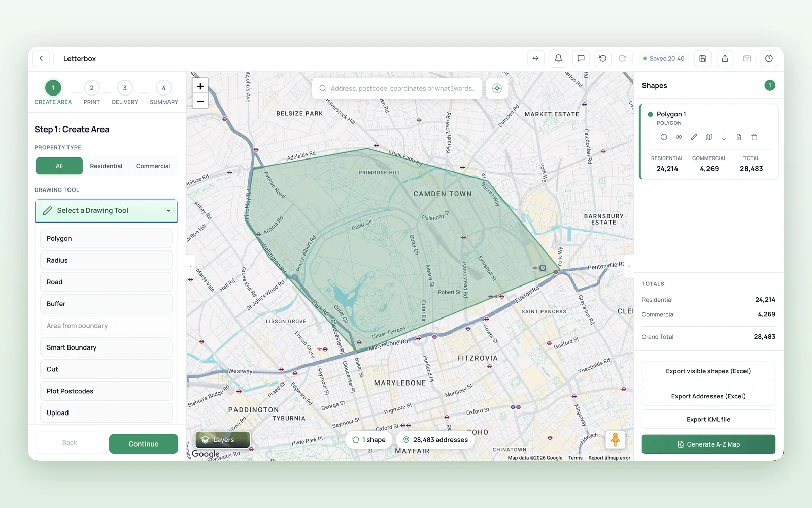Collapse the left panel with the chevron handle

point(191,266)
